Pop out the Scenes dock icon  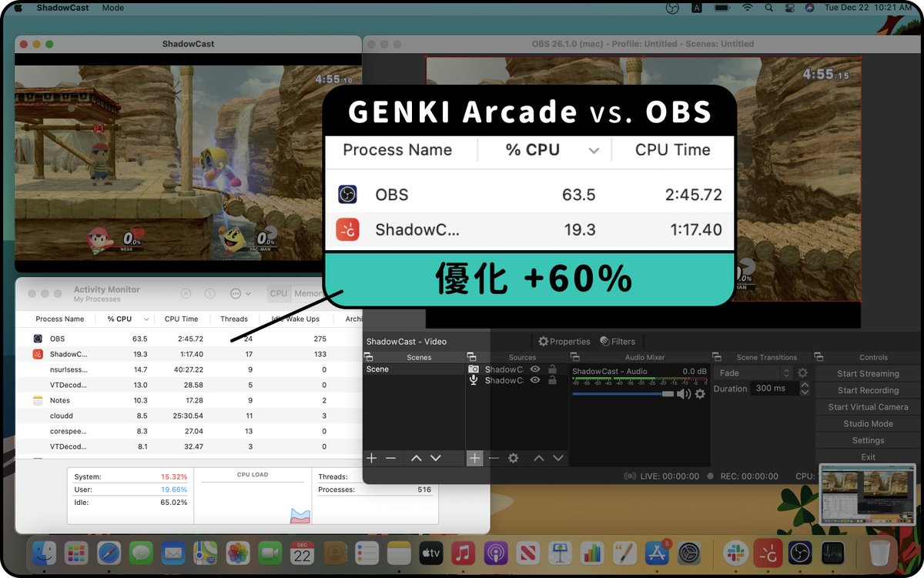click(368, 357)
